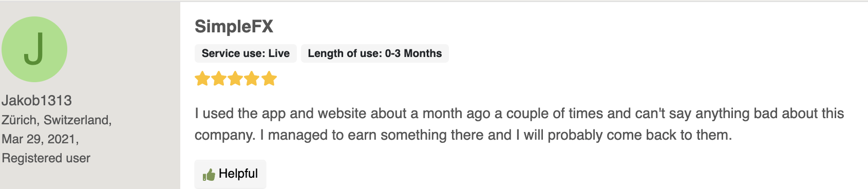Click the fourth rating star
868x189 pixels.
pos(252,79)
